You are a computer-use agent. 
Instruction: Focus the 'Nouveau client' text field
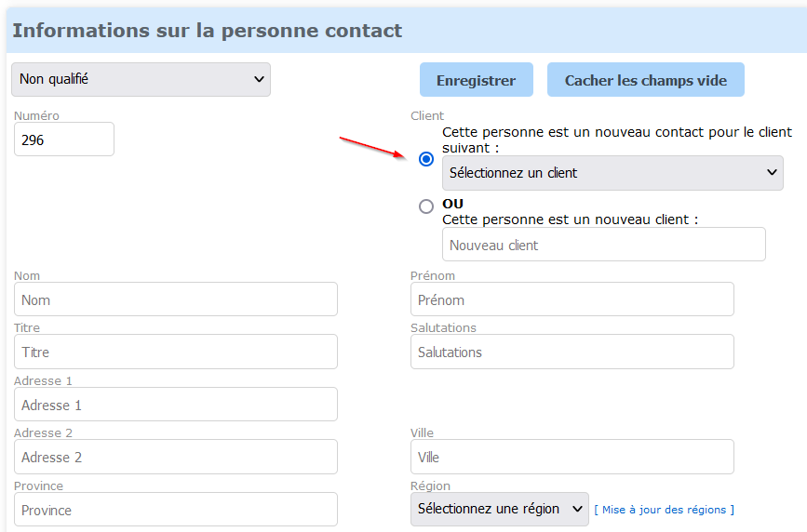603,245
